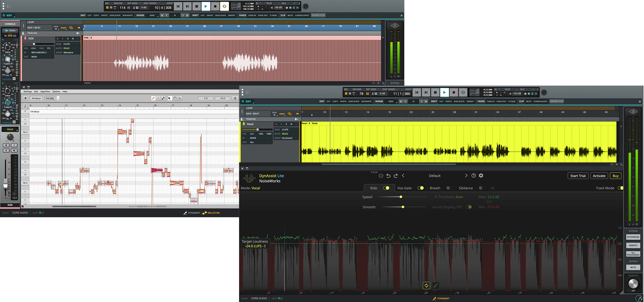Open the DynAssist help question icon
The height and width of the screenshot is (302, 644).
tap(473, 175)
